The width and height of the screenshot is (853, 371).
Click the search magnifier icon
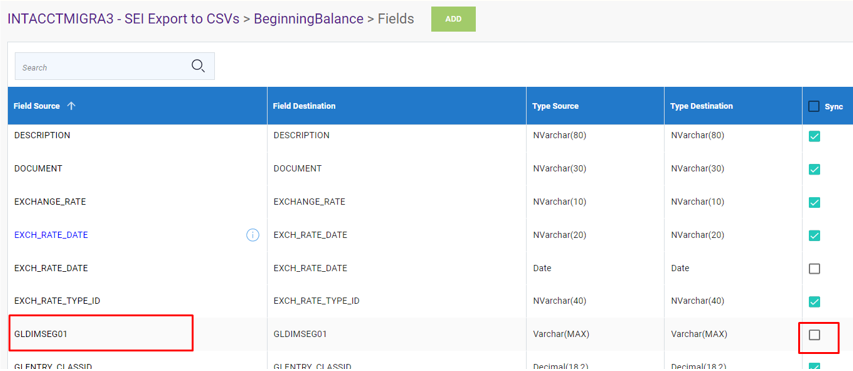point(198,66)
